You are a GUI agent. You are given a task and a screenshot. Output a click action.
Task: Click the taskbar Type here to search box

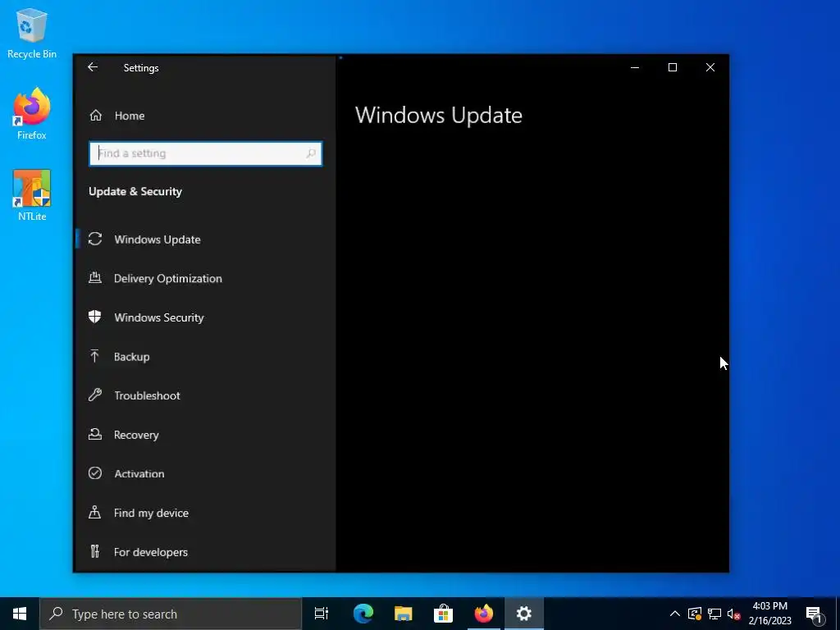point(171,614)
